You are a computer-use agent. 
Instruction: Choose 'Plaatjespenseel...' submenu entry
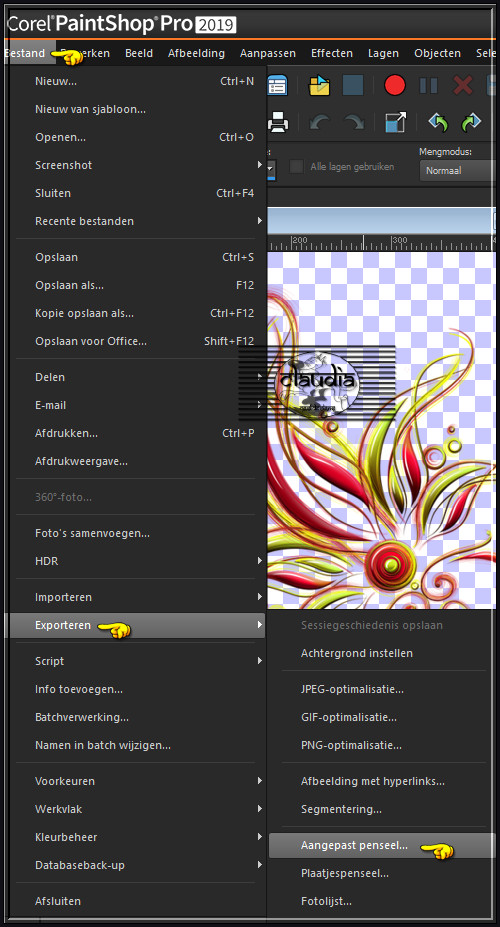(382, 873)
